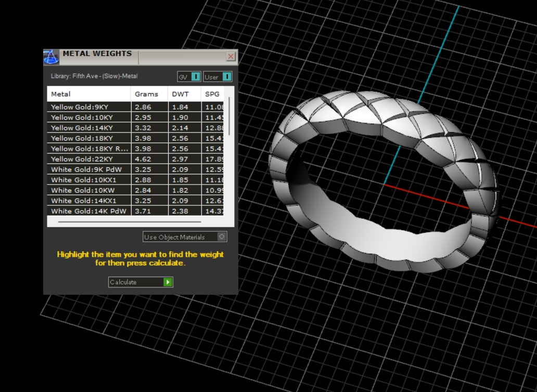This screenshot has height=392, width=537.
Task: Click the SPG column header
Action: pyautogui.click(x=212, y=94)
